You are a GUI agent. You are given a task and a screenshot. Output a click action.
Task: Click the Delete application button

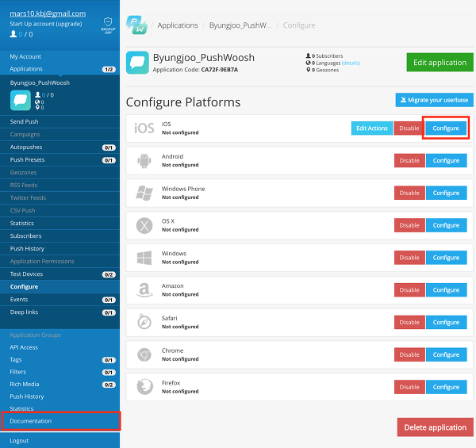coord(436,427)
